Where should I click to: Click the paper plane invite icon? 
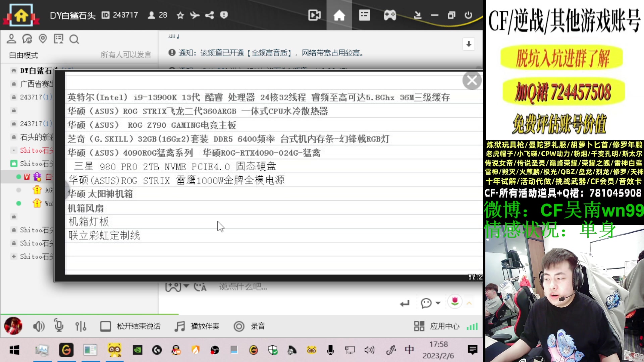pyautogui.click(x=195, y=15)
